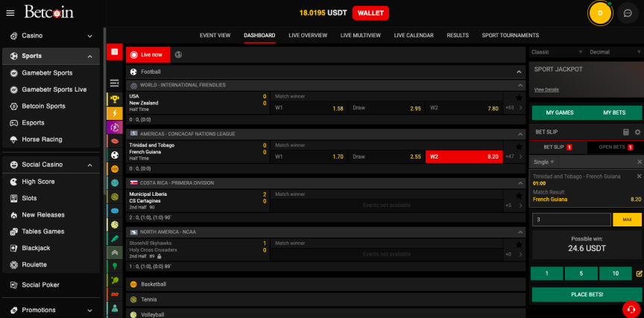Favorite the Stonehill Skyhawks match star

519,244
